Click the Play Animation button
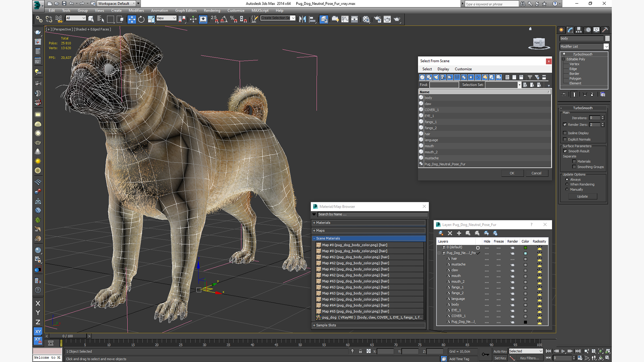The image size is (644, 362). click(563, 351)
